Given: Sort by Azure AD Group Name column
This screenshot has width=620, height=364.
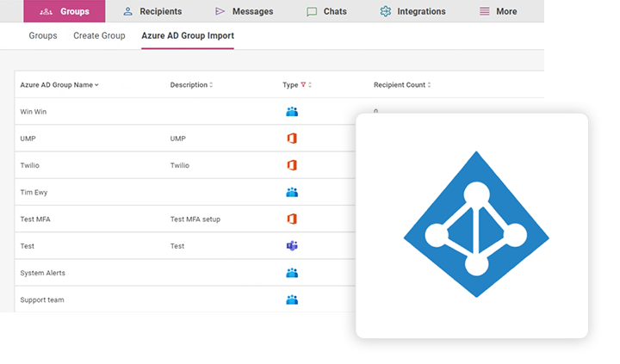Looking at the screenshot, I should click(x=59, y=85).
